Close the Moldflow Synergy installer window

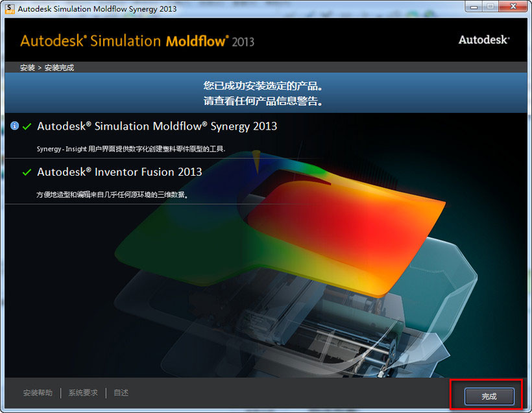[x=513, y=6]
